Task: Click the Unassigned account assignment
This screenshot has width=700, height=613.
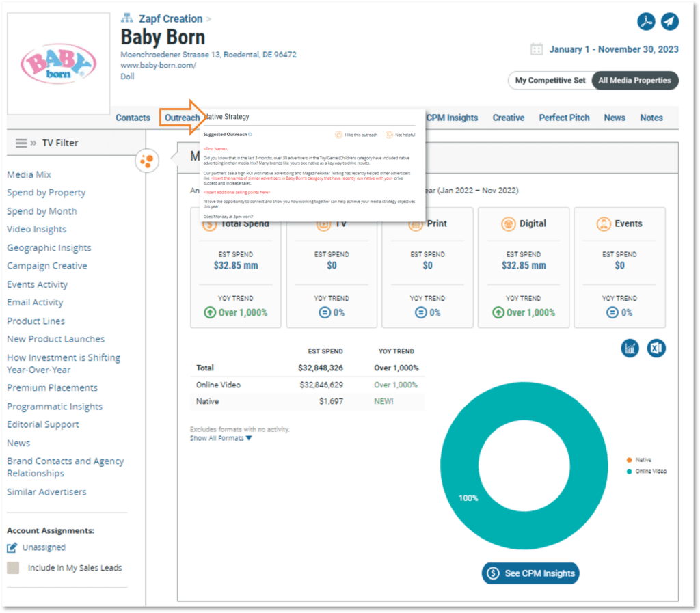Action: [x=44, y=547]
